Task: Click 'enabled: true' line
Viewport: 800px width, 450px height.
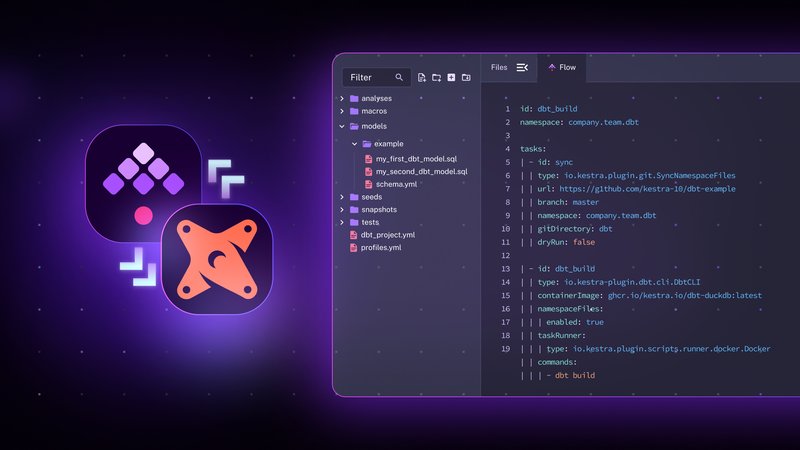Action: [575, 322]
